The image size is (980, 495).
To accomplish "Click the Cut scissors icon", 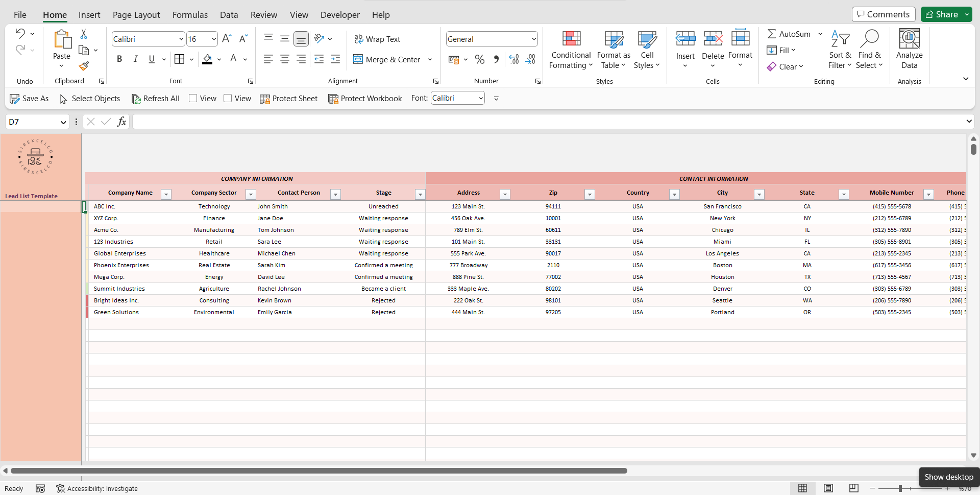I will tap(84, 34).
